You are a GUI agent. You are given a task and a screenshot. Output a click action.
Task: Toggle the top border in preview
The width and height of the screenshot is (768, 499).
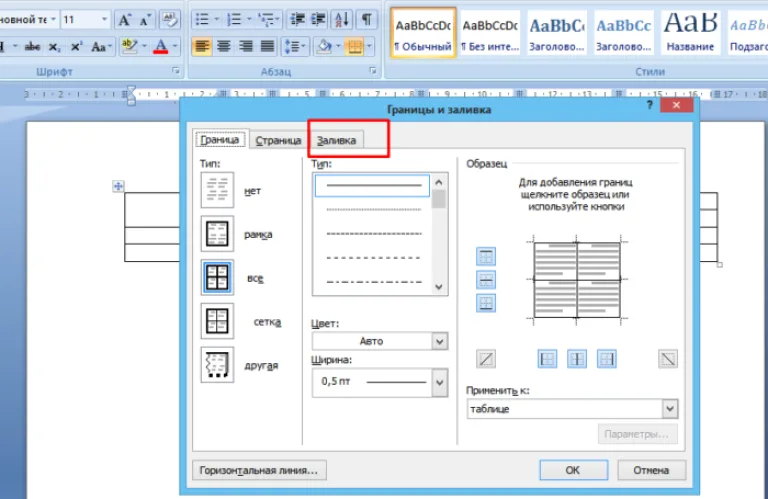486,256
